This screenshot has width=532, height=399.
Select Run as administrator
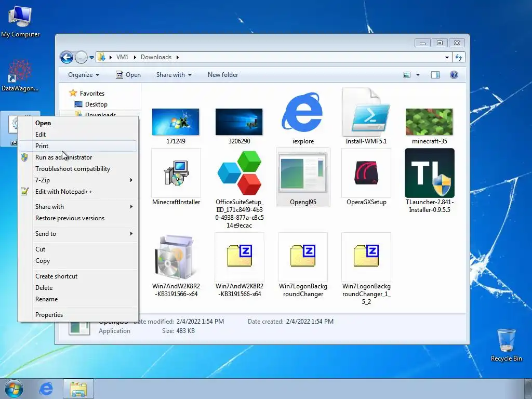(x=78, y=157)
